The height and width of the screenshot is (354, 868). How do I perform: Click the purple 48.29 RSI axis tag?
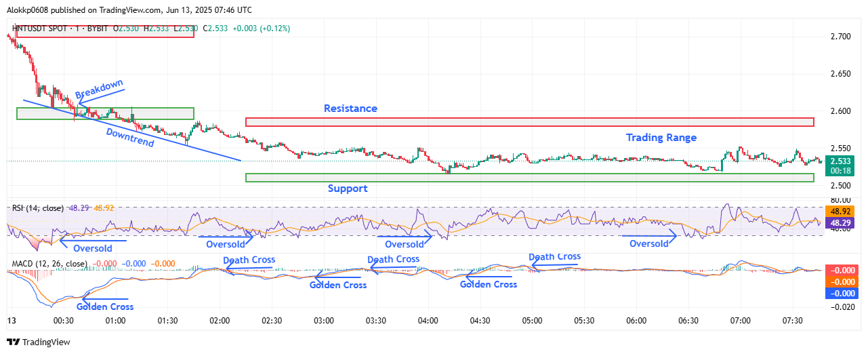point(839,222)
